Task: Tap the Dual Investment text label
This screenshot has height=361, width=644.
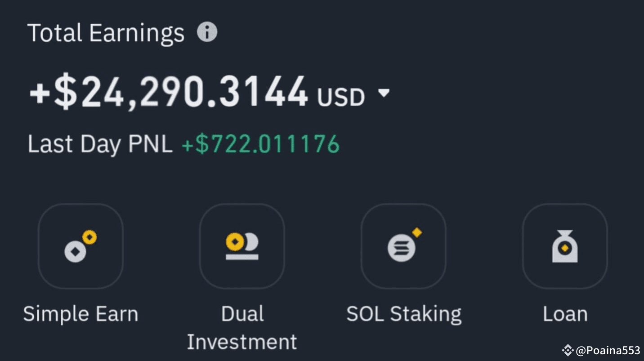Action: (x=242, y=328)
